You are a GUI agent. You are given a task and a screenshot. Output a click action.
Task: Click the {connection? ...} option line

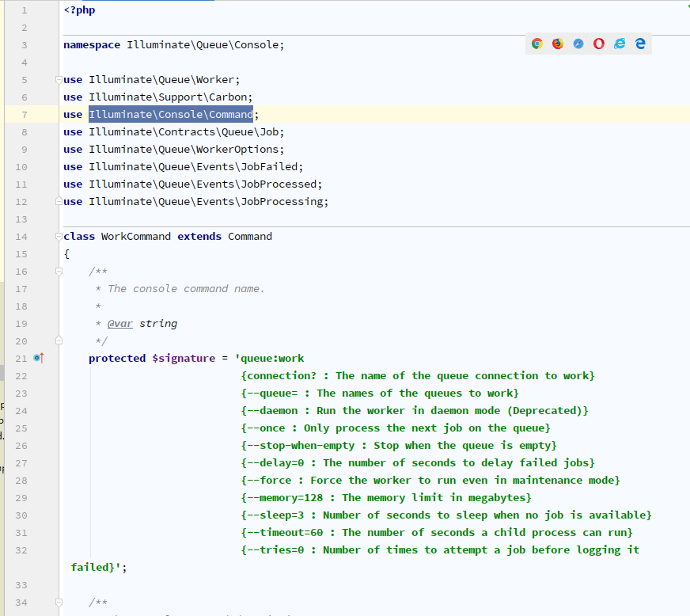[x=418, y=376]
